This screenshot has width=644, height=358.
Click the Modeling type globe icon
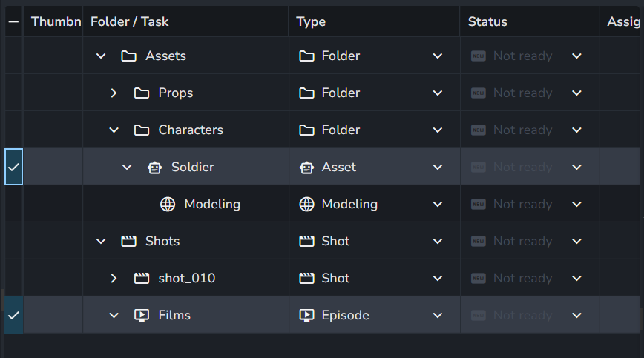pyautogui.click(x=306, y=204)
